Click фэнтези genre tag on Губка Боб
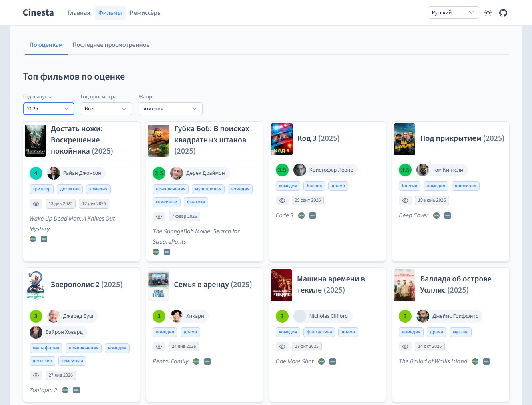Image resolution: width=532 pixels, height=405 pixels. (x=196, y=202)
